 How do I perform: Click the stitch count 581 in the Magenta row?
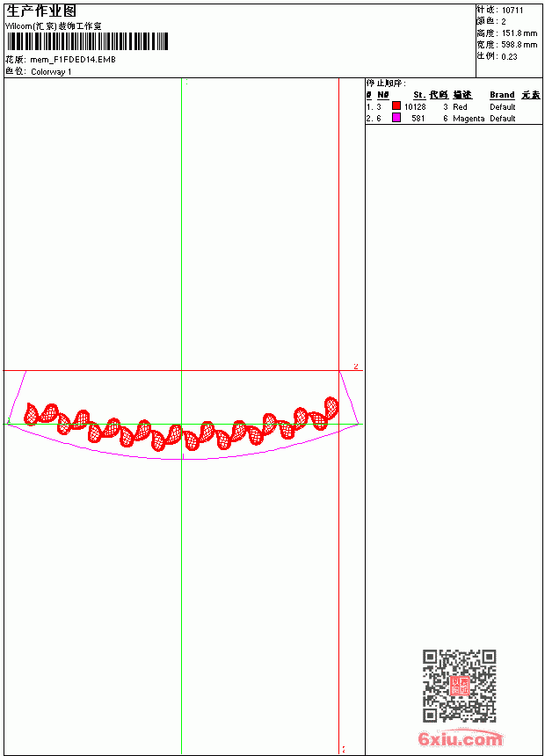418,118
